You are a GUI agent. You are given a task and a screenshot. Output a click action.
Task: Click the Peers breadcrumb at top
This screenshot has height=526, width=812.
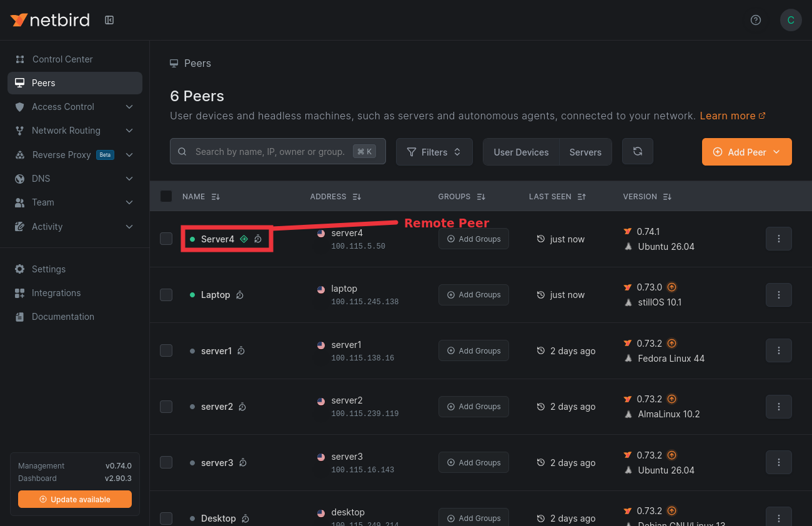[x=191, y=63]
